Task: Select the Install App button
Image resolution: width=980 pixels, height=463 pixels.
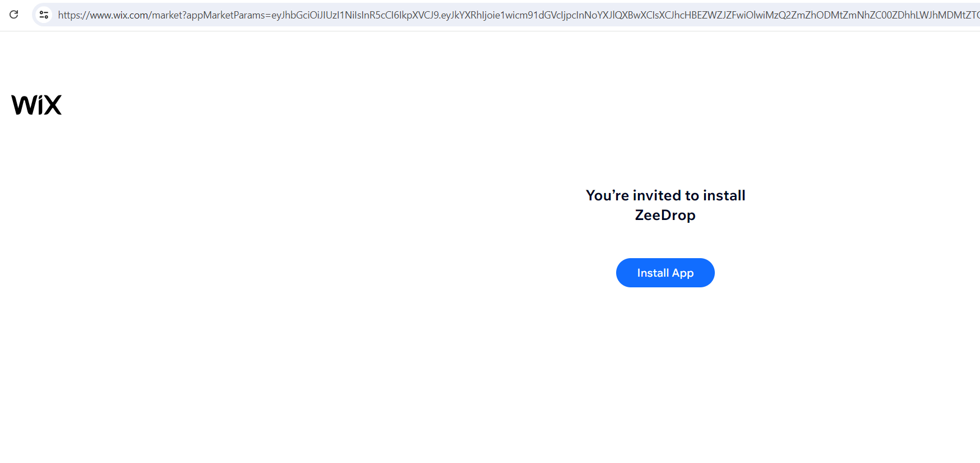Action: coord(665,273)
